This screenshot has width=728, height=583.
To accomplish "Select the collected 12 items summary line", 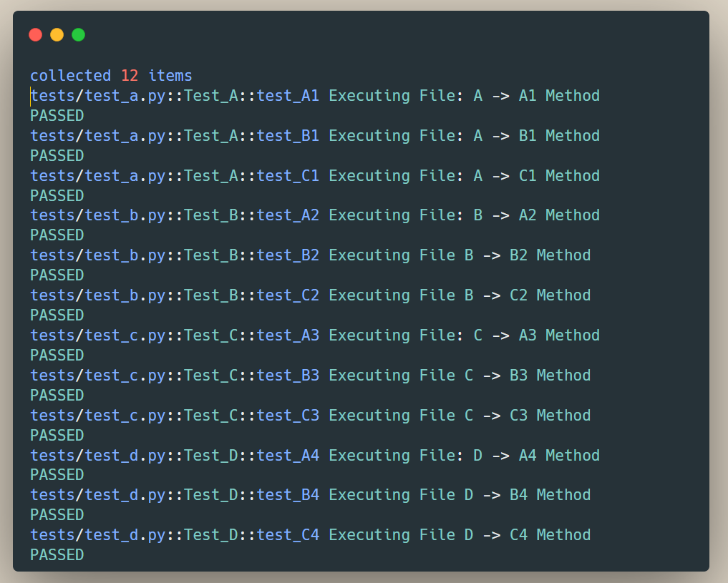I will coord(110,75).
